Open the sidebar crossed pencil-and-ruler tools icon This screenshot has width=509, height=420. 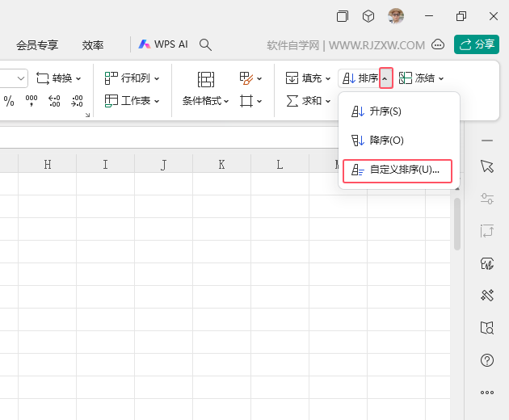coord(487,296)
